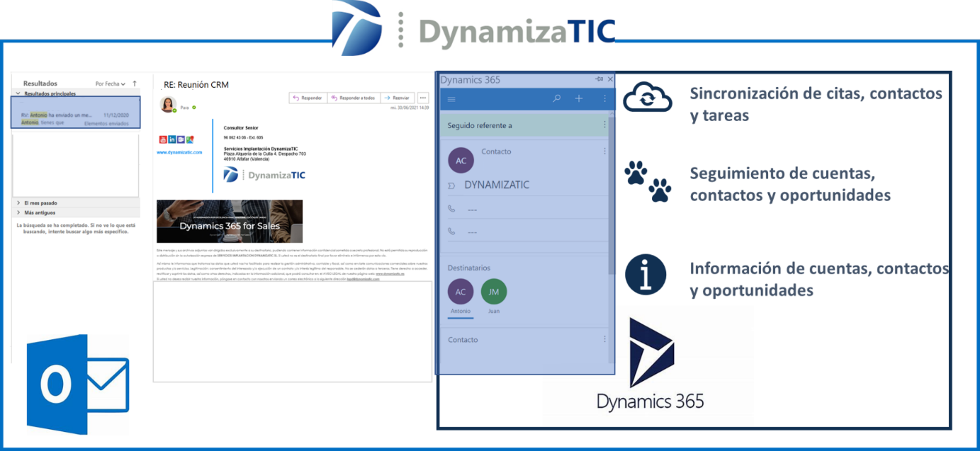Viewport: 980px width, 451px height.
Task: Click the large Outlook logo
Action: click(78, 385)
